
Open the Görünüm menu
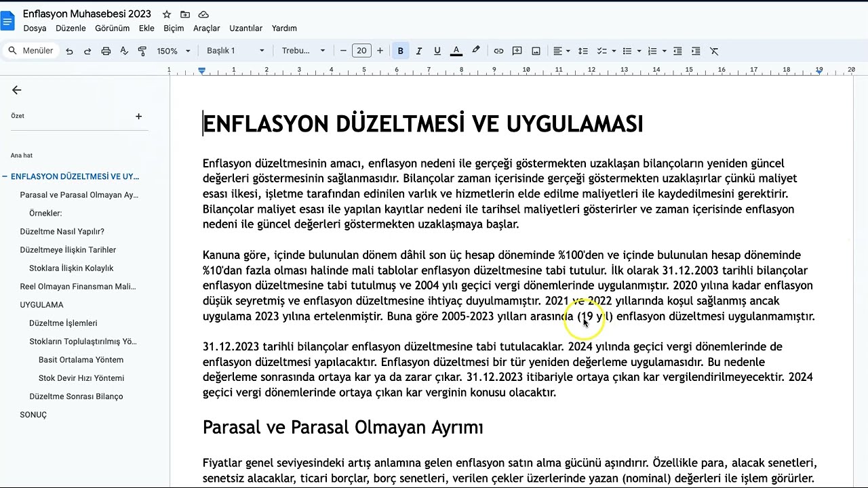click(112, 28)
